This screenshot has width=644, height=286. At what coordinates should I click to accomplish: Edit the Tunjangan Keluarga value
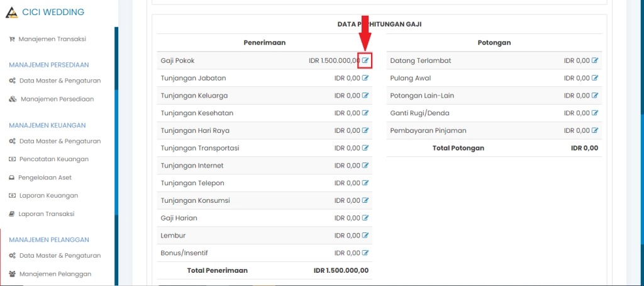tap(365, 96)
